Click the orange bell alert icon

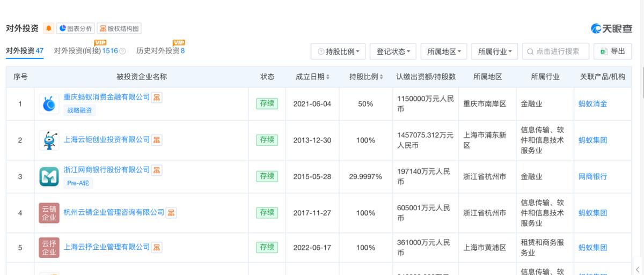49,28
